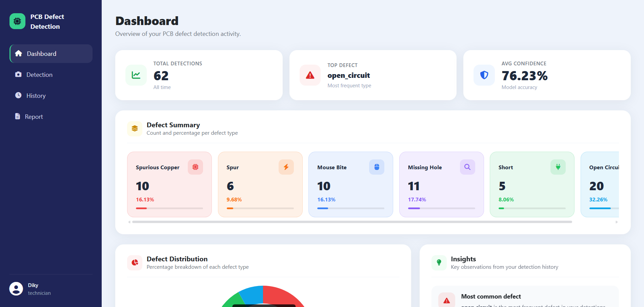This screenshot has width=644, height=307.
Task: Click the PCB chip logo icon
Action: (x=17, y=21)
